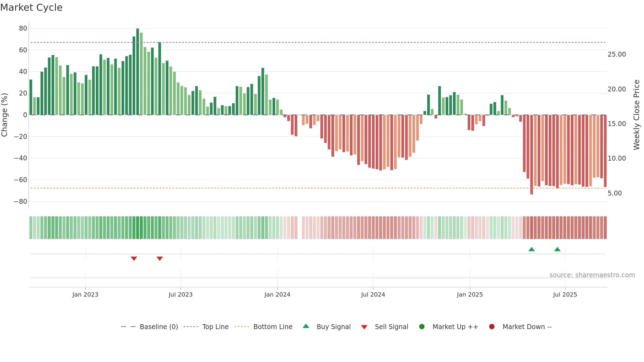This screenshot has width=644, height=362.
Task: Click the Sell Signal legend triangle icon
Action: click(364, 327)
